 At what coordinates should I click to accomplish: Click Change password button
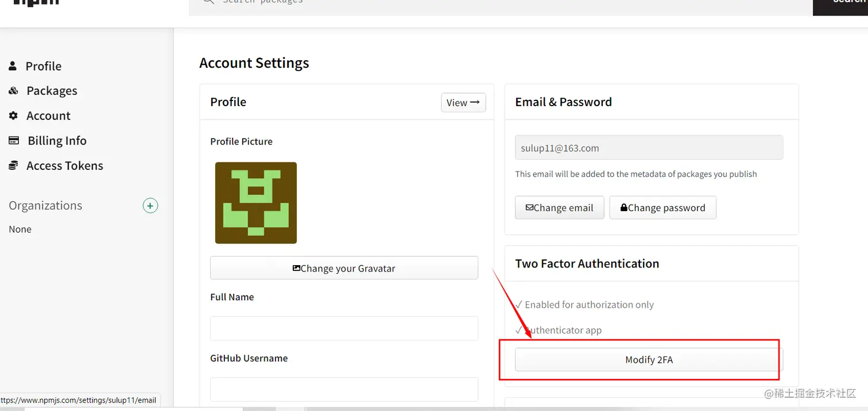click(662, 208)
